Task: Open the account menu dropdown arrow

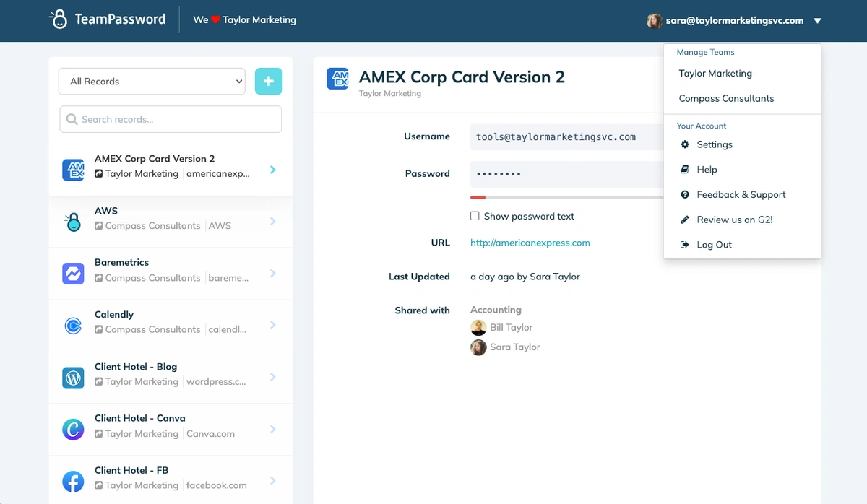Action: [x=817, y=21]
